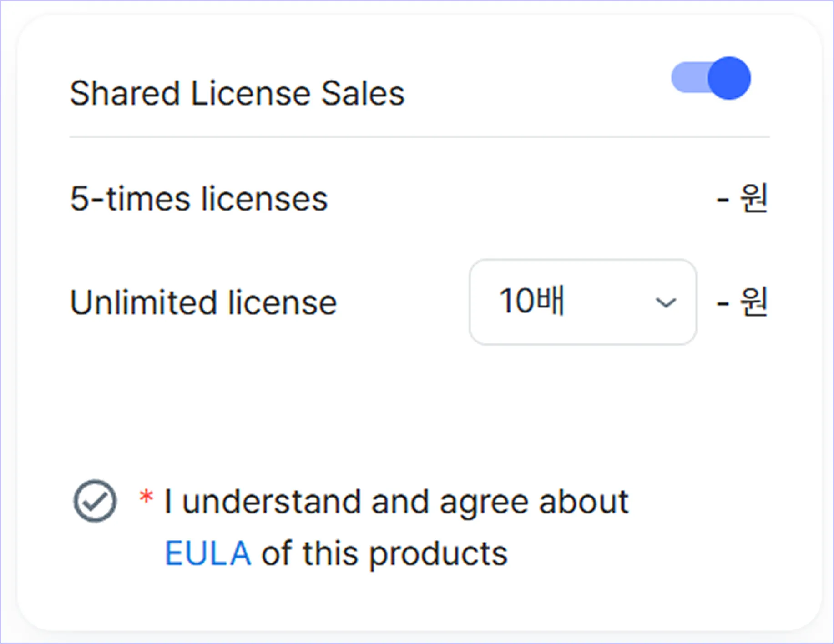Click the 원 symbol next to dropdown
This screenshot has width=834, height=644.
pos(754,302)
